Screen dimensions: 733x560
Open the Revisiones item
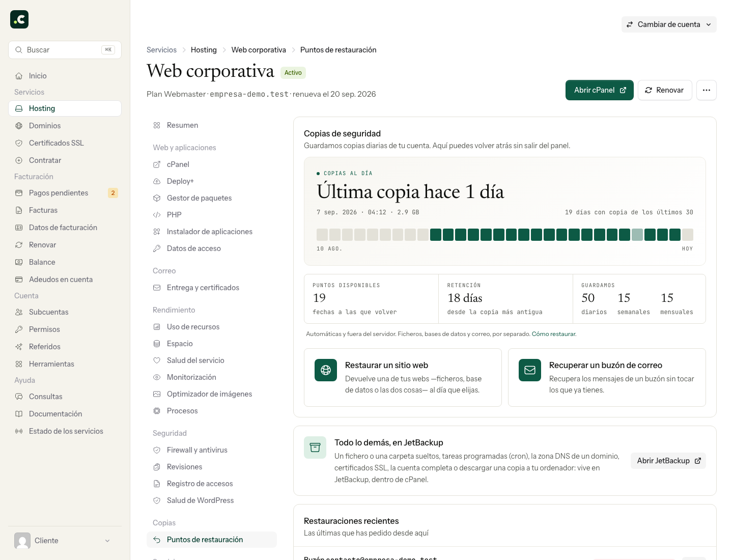[x=212, y=467]
